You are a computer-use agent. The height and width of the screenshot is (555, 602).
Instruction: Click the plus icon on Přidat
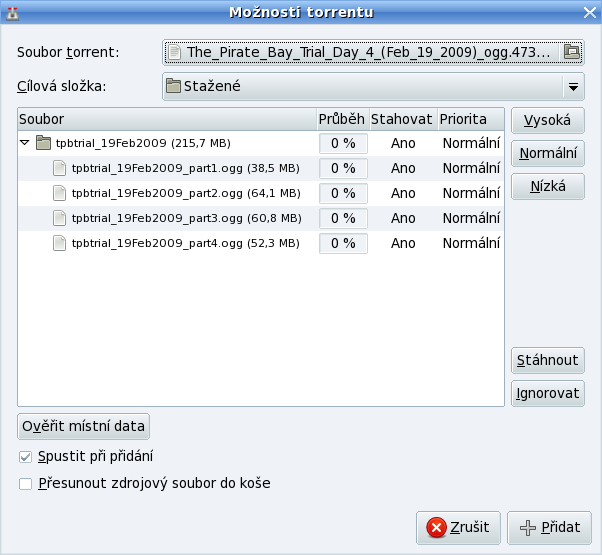(528, 528)
